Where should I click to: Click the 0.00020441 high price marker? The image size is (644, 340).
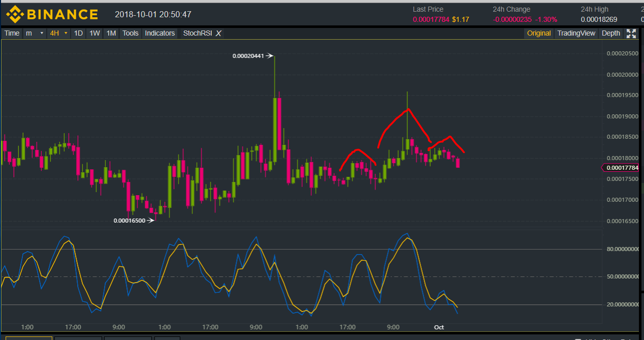(x=249, y=56)
